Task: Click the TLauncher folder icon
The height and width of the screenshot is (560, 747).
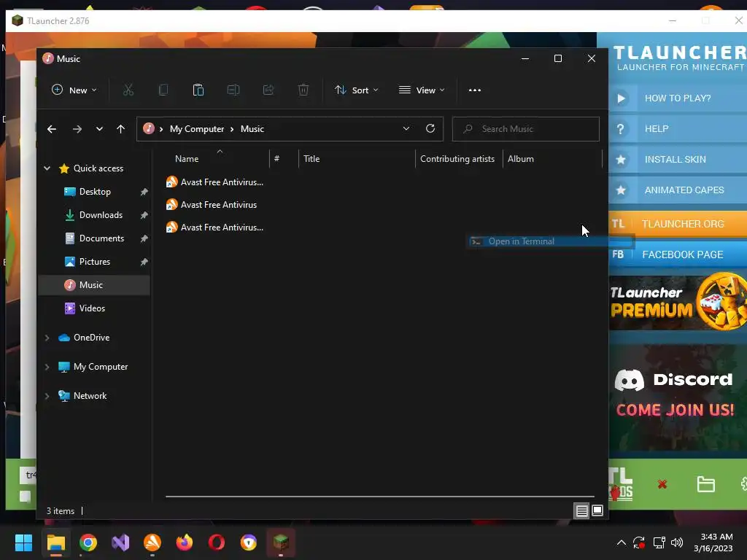Action: coord(705,484)
